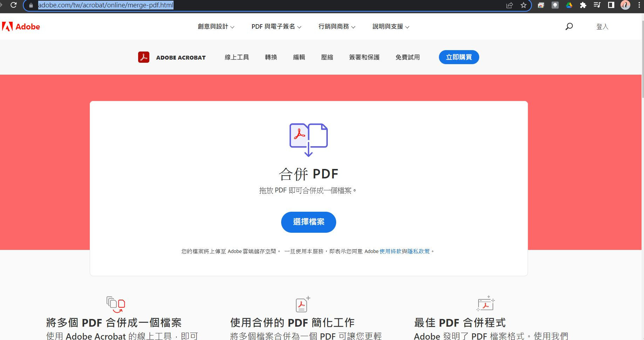The height and width of the screenshot is (340, 644).
Task: Open the Chrome profile avatar
Action: [x=625, y=5]
